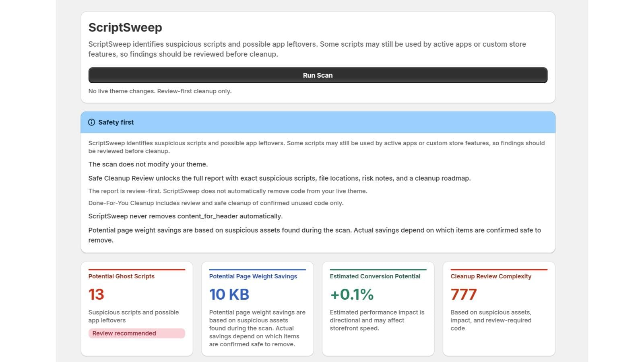Click the Estimated performance impact description
Screen dimensions: 644x362
click(377, 320)
